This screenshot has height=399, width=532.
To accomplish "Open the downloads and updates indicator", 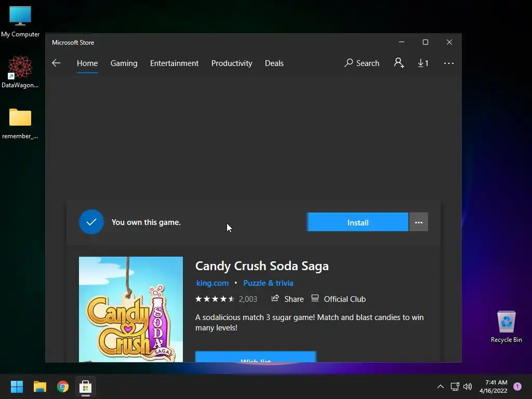I will point(423,63).
